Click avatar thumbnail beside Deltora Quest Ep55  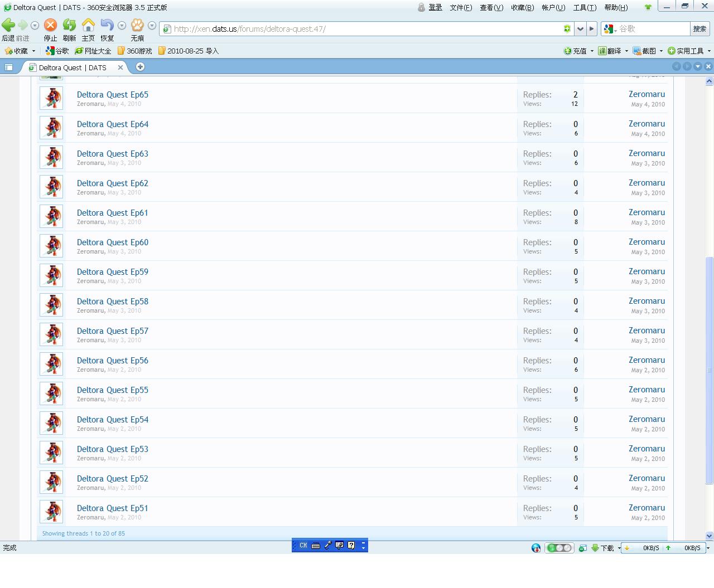pyautogui.click(x=51, y=393)
